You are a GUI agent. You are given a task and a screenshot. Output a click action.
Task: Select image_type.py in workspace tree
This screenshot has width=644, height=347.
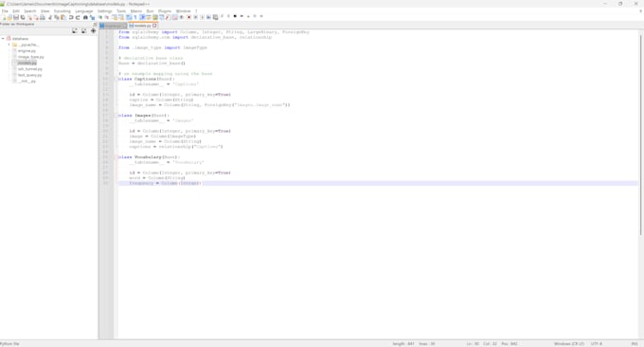pos(31,57)
